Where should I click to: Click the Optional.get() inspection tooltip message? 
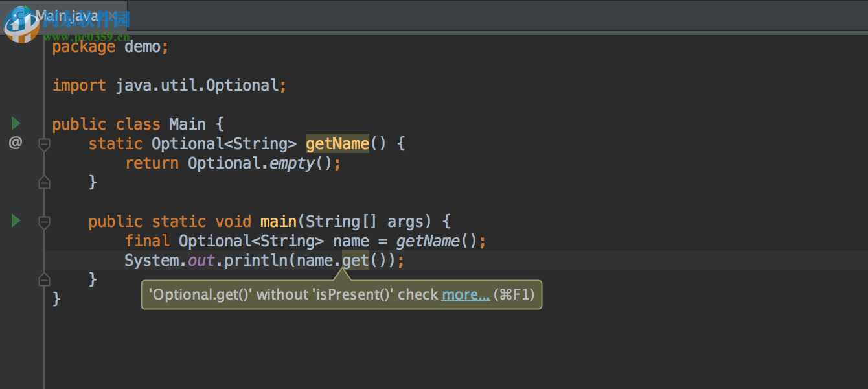pyautogui.click(x=291, y=294)
